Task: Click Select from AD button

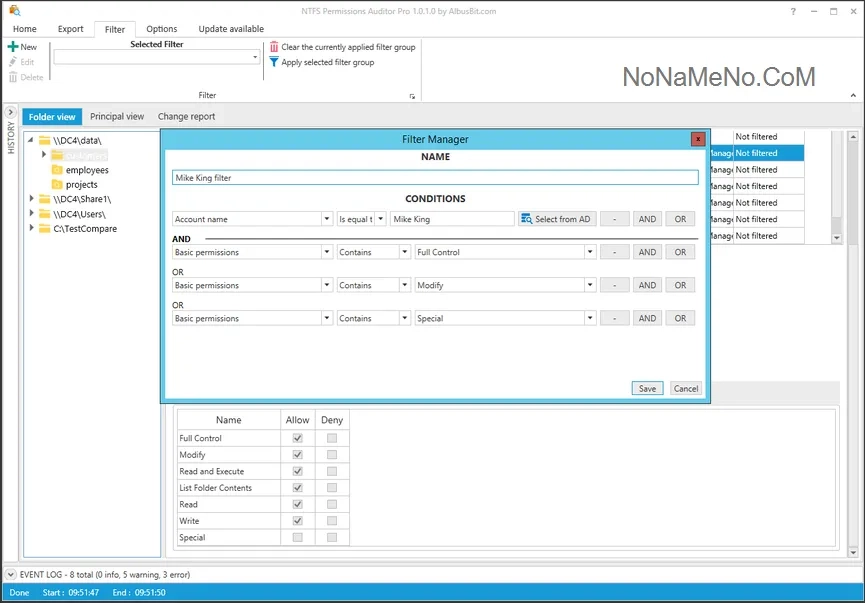Action: [x=556, y=219]
